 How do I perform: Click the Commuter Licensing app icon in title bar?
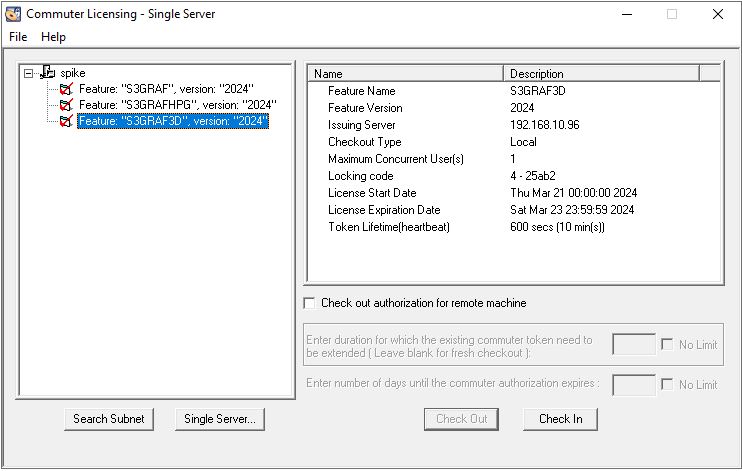(x=13, y=14)
